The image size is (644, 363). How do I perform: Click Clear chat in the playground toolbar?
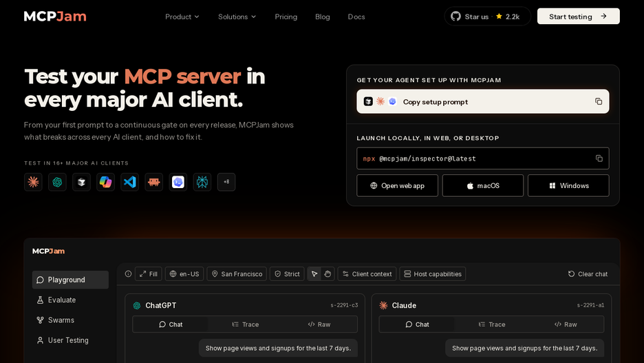588,273
